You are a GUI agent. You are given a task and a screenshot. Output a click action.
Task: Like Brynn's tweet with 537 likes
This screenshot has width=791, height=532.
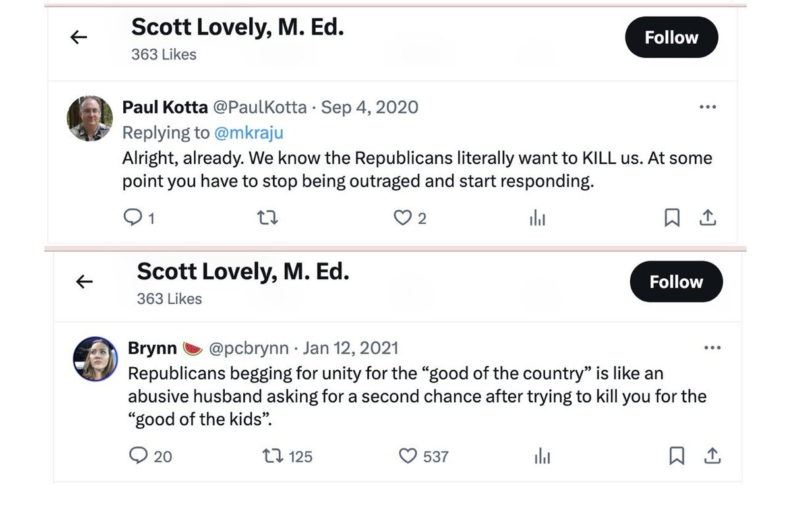click(x=408, y=456)
